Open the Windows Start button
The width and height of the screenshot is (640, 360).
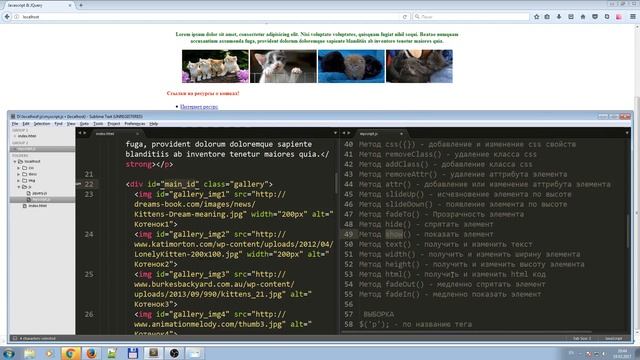coord(9,353)
